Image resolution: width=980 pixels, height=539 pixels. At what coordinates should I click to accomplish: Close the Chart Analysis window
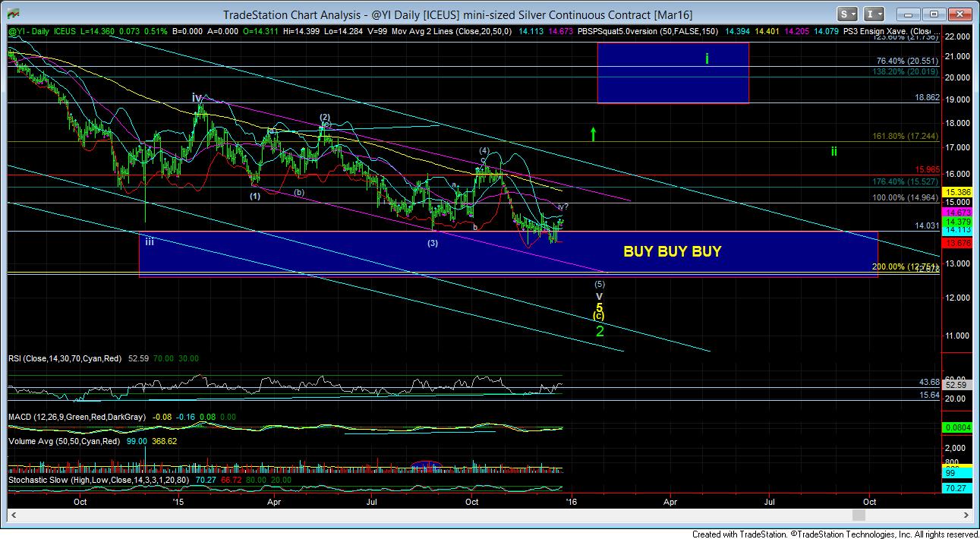coord(960,14)
